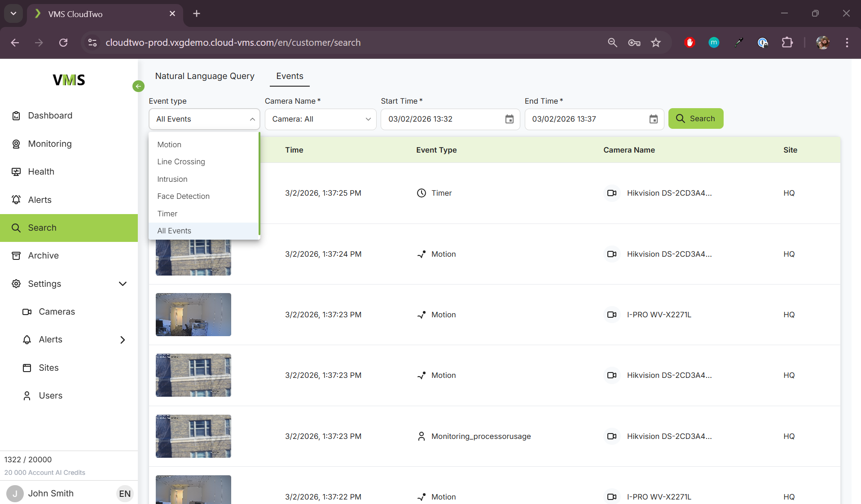Open browser extensions puzzle icon
This screenshot has width=861, height=504.
[x=787, y=43]
